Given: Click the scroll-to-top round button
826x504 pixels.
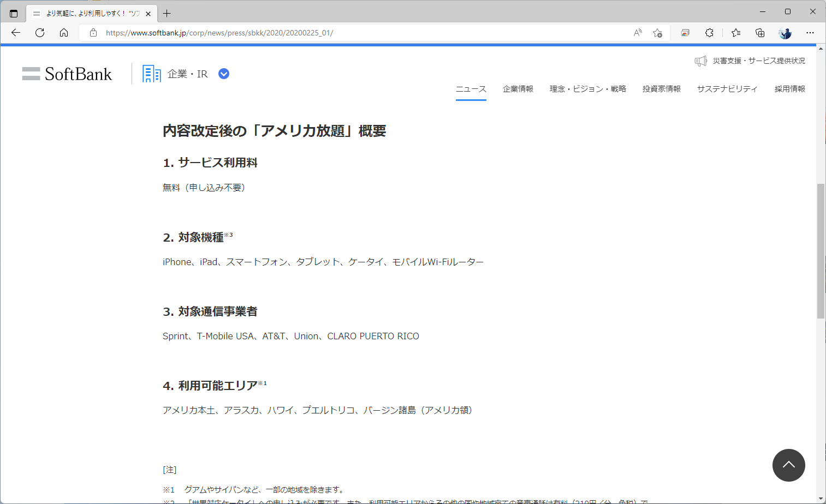Looking at the screenshot, I should pyautogui.click(x=789, y=465).
